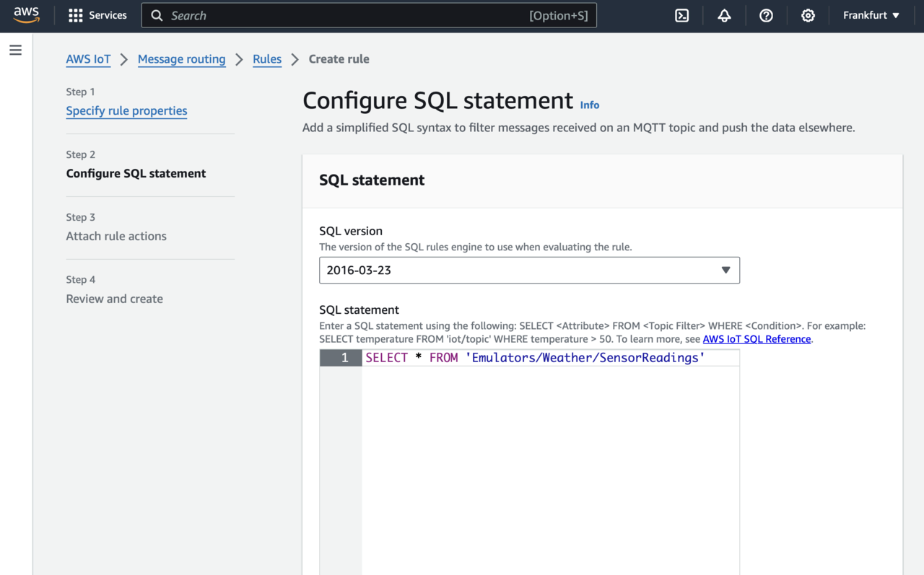Open the notifications bell
This screenshot has width=924, height=575.
724,15
